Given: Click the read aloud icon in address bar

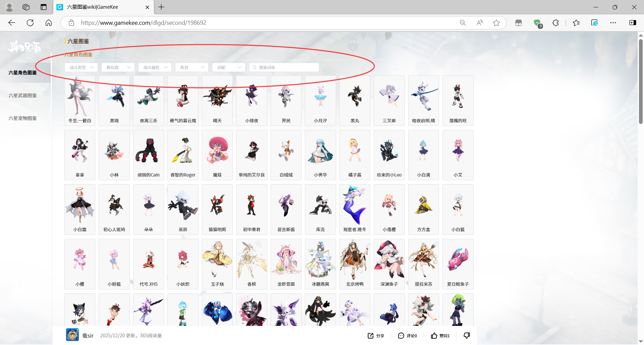Looking at the screenshot, I should (x=480, y=23).
